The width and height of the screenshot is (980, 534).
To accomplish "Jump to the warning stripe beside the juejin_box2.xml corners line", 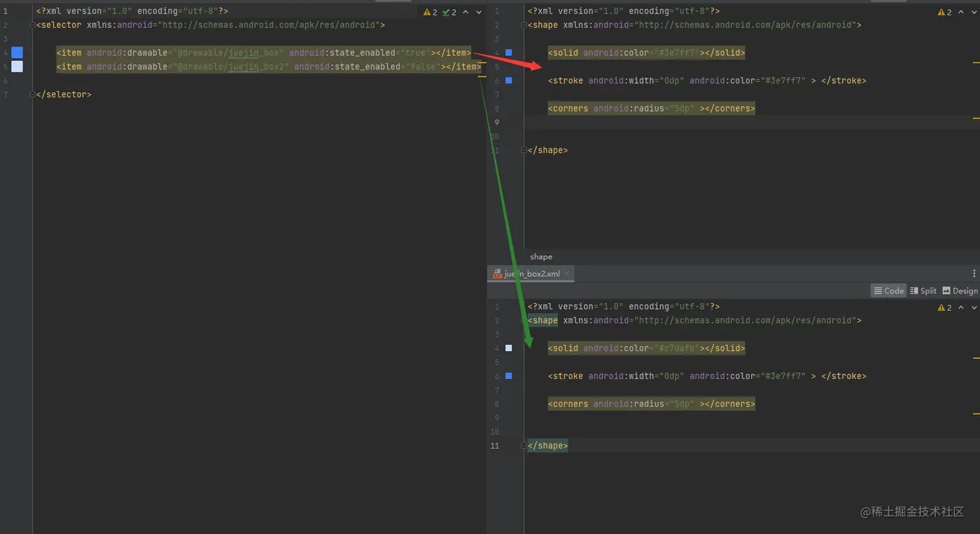I will tap(976, 413).
